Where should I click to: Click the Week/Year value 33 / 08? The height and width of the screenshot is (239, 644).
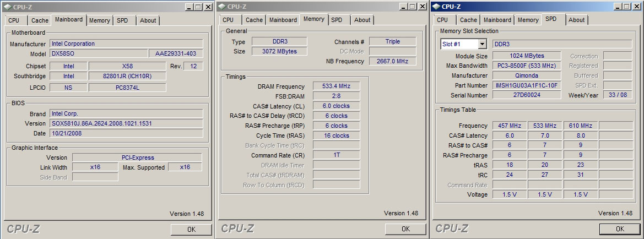point(618,95)
